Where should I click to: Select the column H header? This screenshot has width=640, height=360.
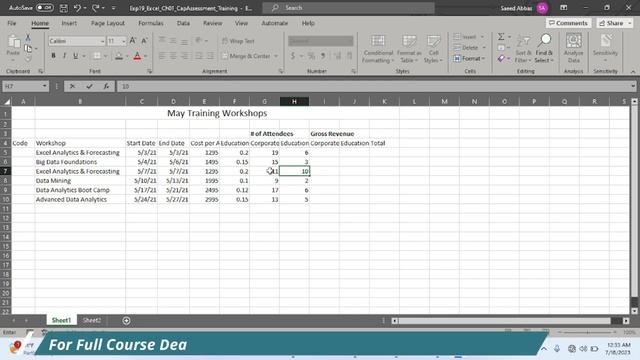tap(294, 101)
